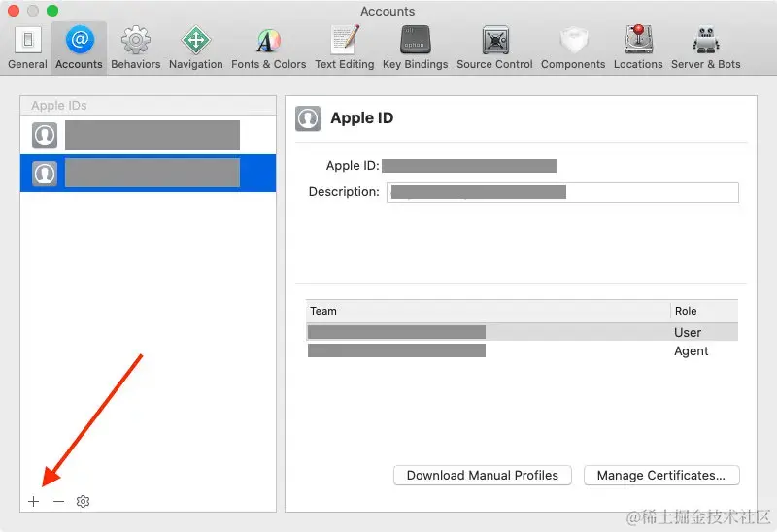Viewport: 777px width, 532px height.
Task: Select the Accounts preferences icon
Action: pos(79,48)
